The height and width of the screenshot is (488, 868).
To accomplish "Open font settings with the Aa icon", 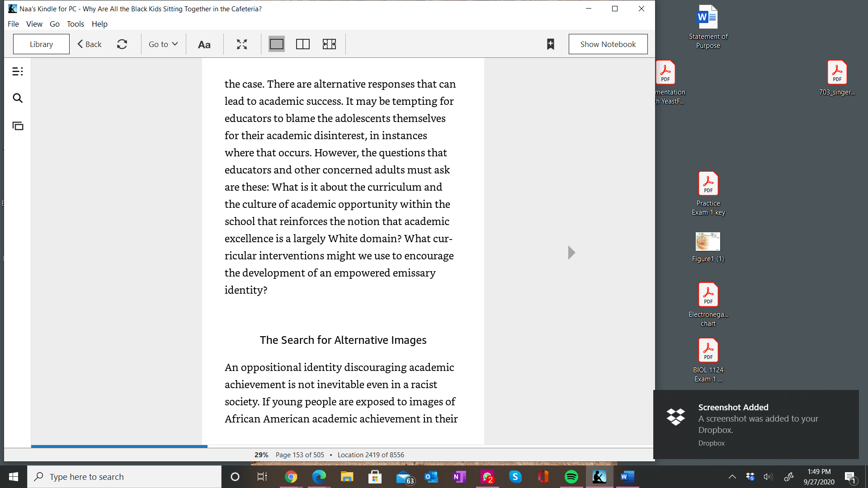I will point(204,44).
